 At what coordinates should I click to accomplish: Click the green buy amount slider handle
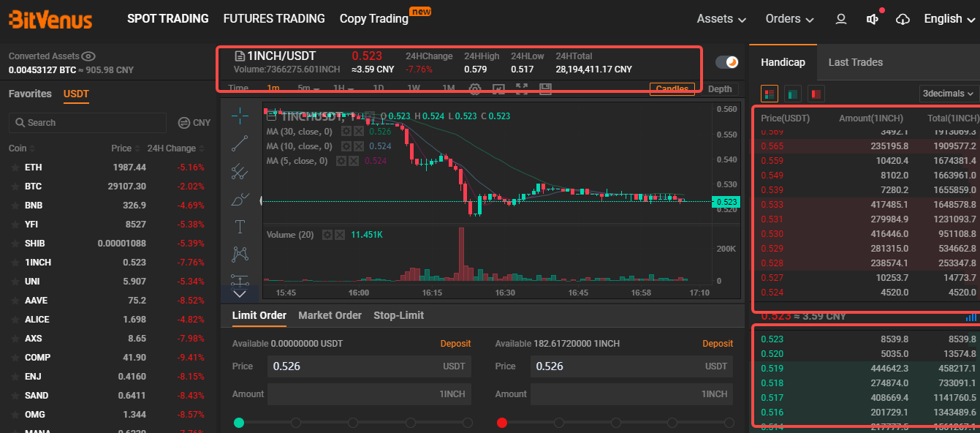coord(239,422)
